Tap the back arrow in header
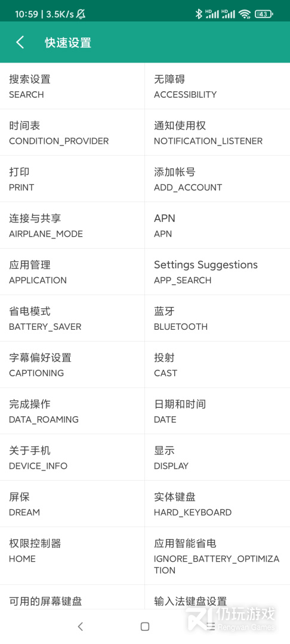The height and width of the screenshot is (644, 290). pos(20,42)
